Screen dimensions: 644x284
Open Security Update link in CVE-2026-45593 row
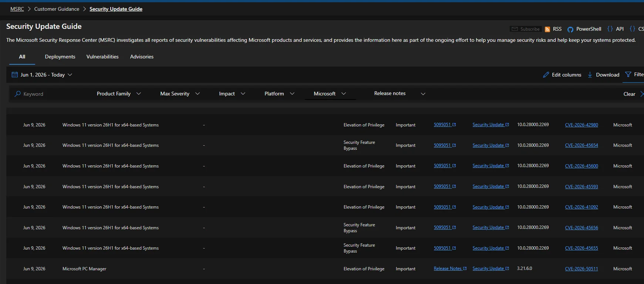point(488,186)
